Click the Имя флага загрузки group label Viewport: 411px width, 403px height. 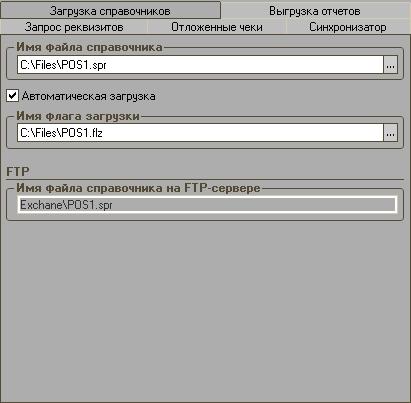click(x=78, y=116)
